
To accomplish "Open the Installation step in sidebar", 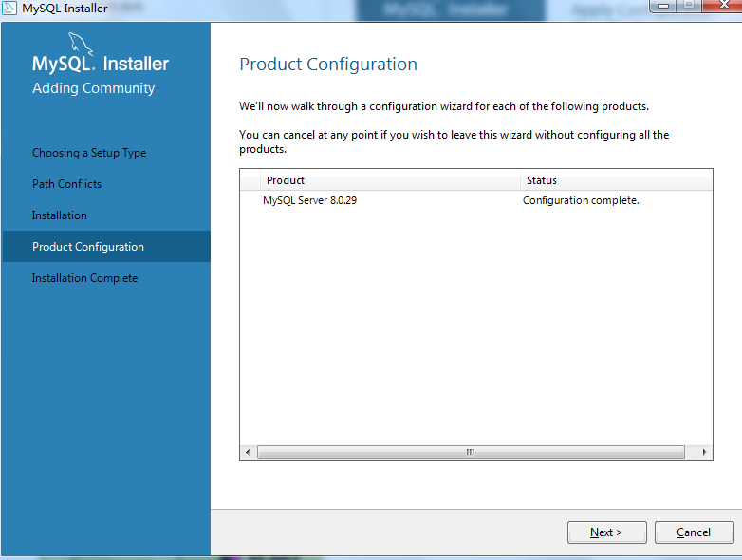I will tap(60, 215).
